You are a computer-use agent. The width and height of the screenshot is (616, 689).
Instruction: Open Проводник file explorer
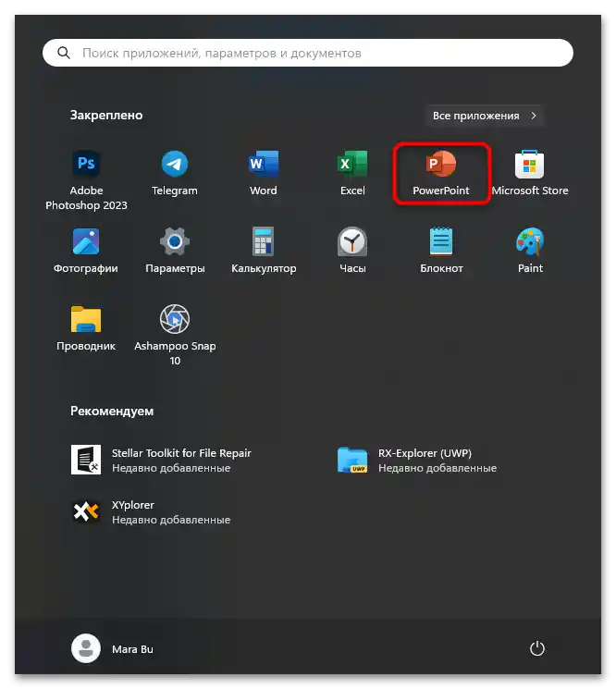(x=86, y=327)
